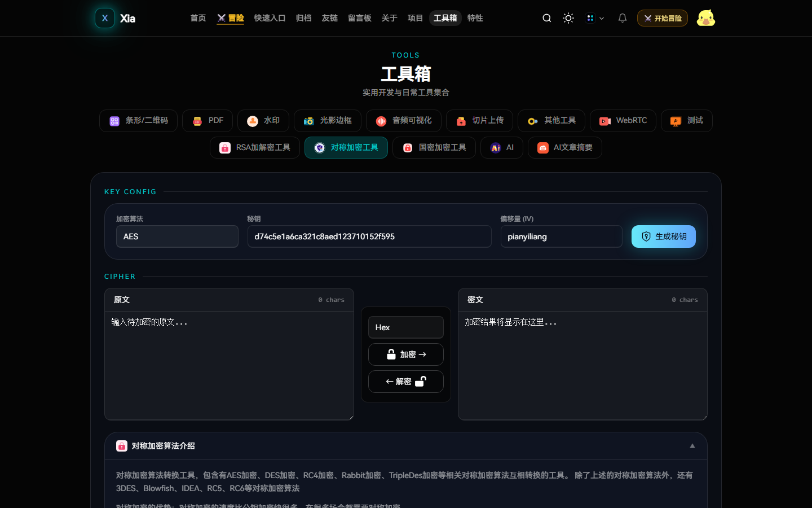Open 项目 nav item
812x508 pixels.
pyautogui.click(x=415, y=18)
